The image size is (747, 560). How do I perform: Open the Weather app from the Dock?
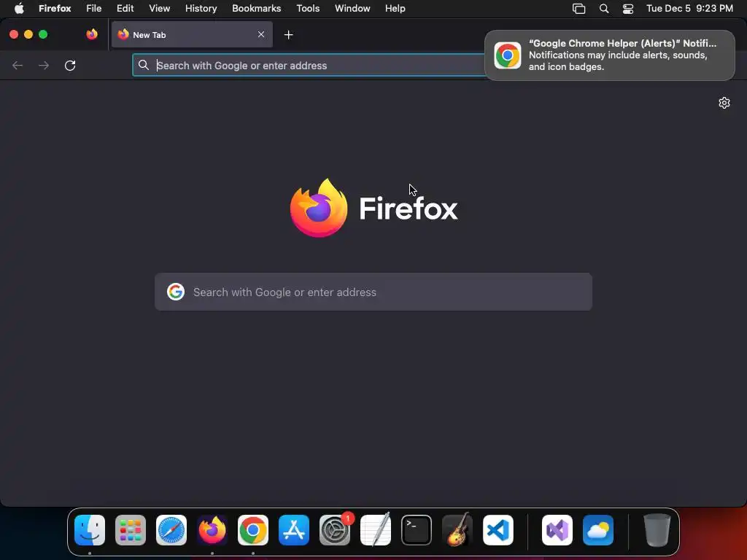click(x=598, y=530)
